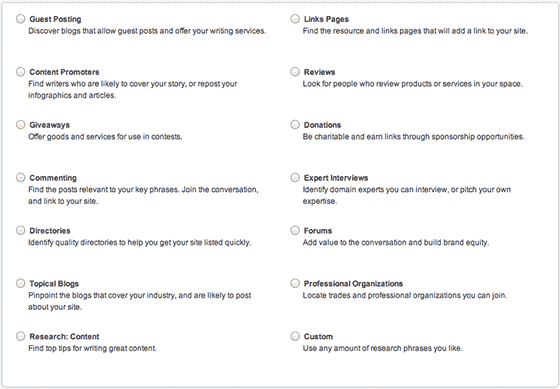Screen dimensions: 560x389
Task: Select the Giveaways radio button
Action: tap(21, 124)
